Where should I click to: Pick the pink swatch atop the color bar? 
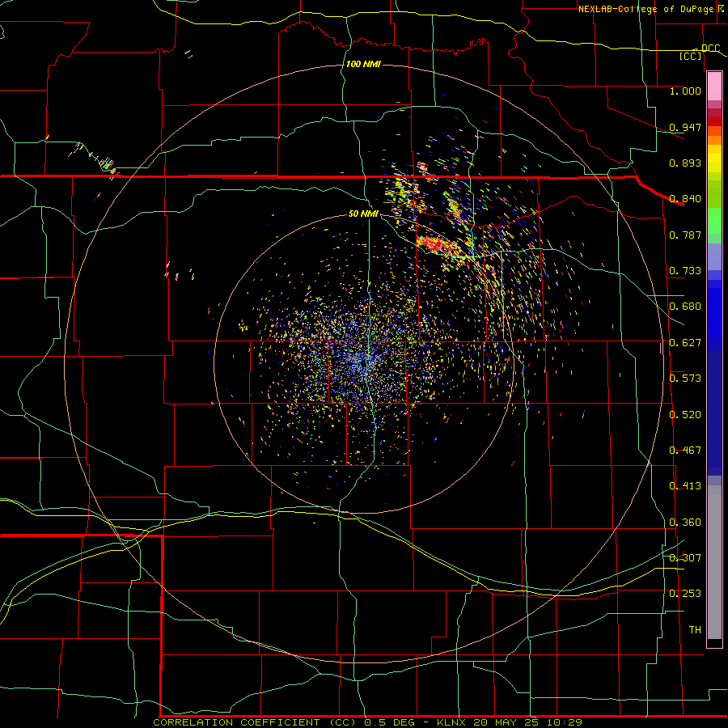point(714,87)
